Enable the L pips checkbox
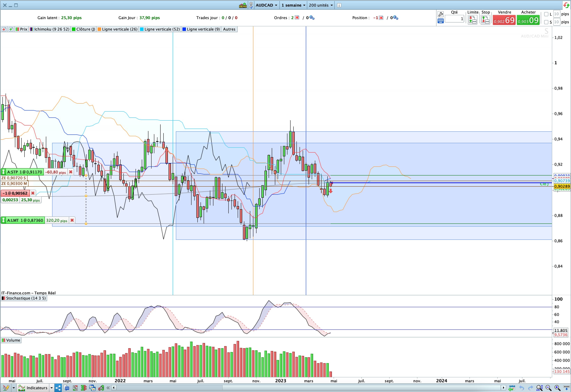Screen dimensions: 571x392 (546, 14)
